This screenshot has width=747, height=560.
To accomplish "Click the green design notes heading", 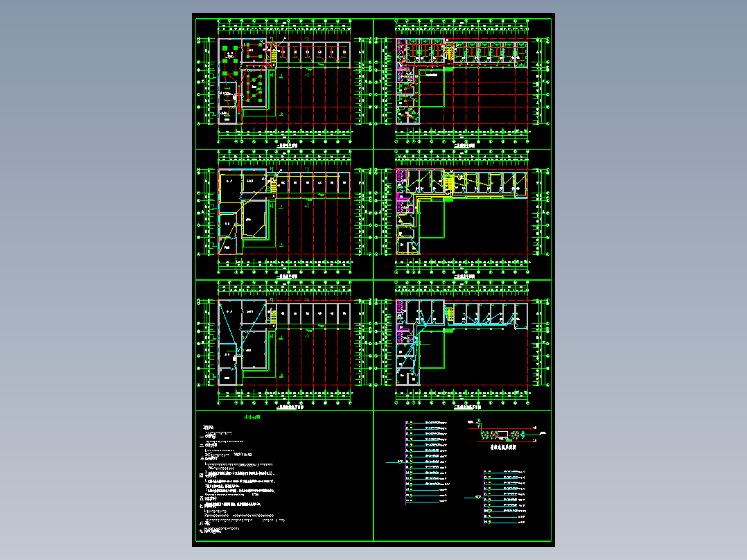I will click(x=252, y=417).
